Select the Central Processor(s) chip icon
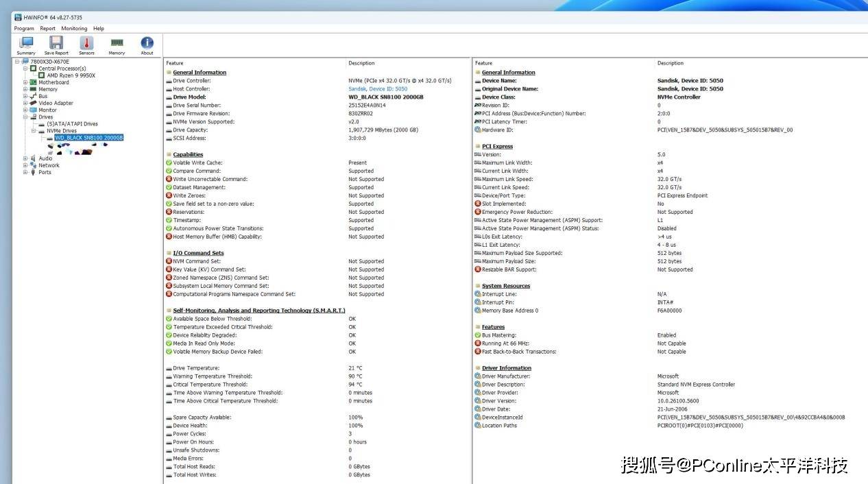 [x=33, y=69]
